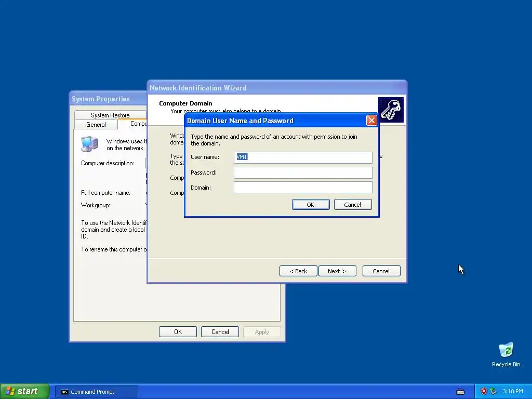This screenshot has width=532, height=399.
Task: Close the Domain User Name and Password dialog
Action: [x=371, y=121]
